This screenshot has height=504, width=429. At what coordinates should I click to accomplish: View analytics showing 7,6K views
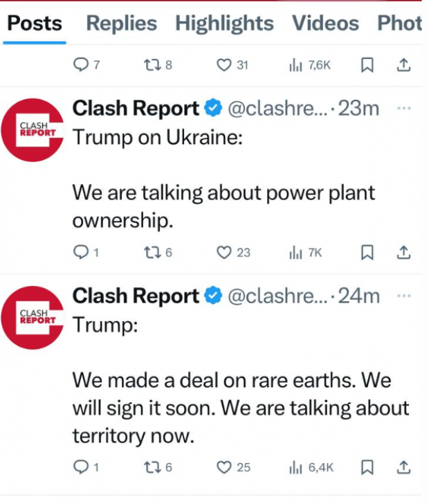(x=309, y=65)
